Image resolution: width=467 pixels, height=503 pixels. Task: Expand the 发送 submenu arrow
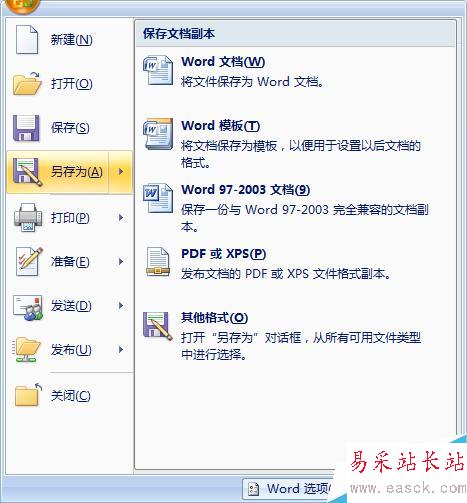(121, 306)
